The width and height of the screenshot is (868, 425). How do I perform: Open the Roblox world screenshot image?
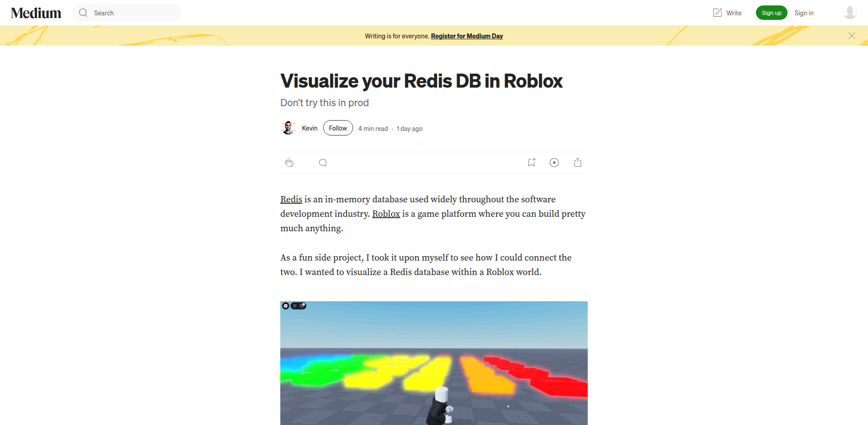(x=434, y=363)
